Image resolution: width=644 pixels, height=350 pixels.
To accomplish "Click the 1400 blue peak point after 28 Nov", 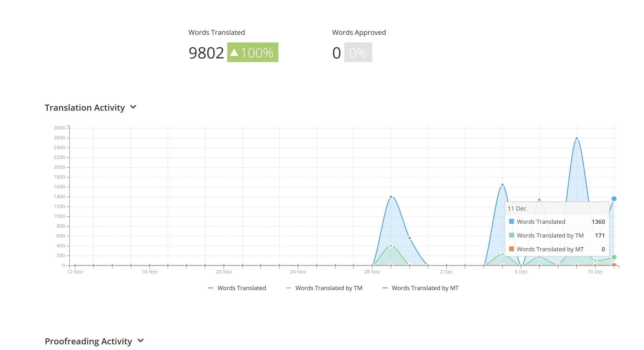I will click(x=391, y=197).
